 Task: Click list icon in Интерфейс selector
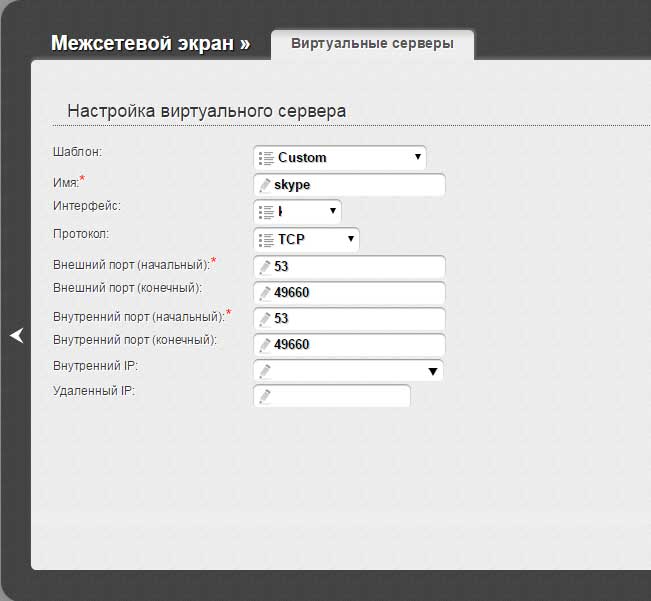(x=265, y=212)
